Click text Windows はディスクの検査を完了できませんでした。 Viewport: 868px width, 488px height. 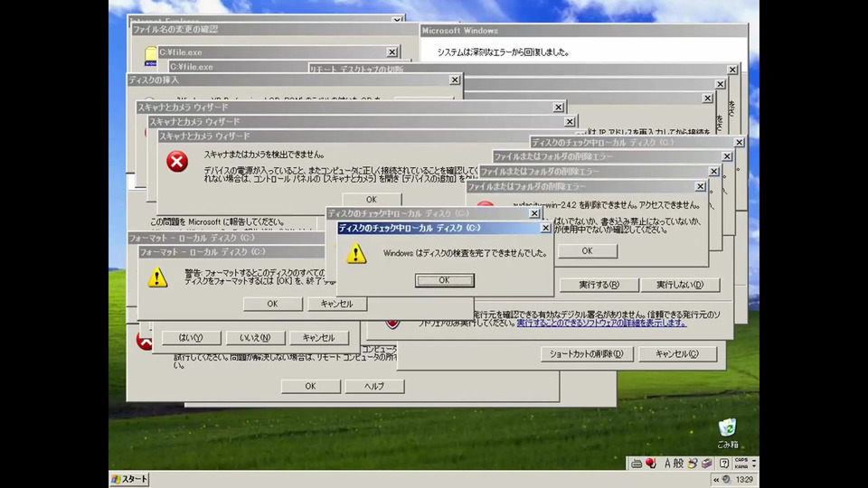(466, 253)
